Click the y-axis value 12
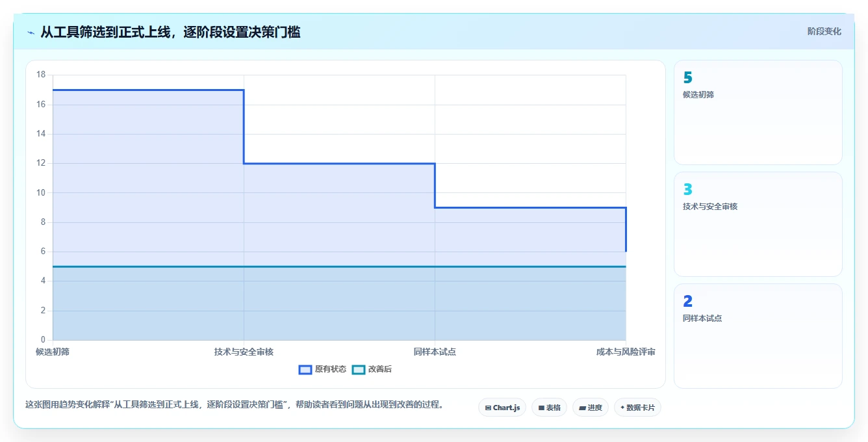The width and height of the screenshot is (868, 442). [41, 163]
